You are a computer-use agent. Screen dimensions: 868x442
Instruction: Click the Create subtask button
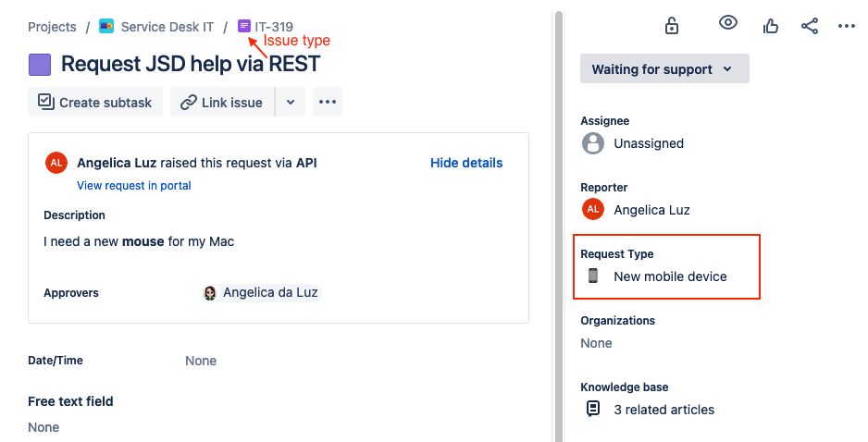95,102
